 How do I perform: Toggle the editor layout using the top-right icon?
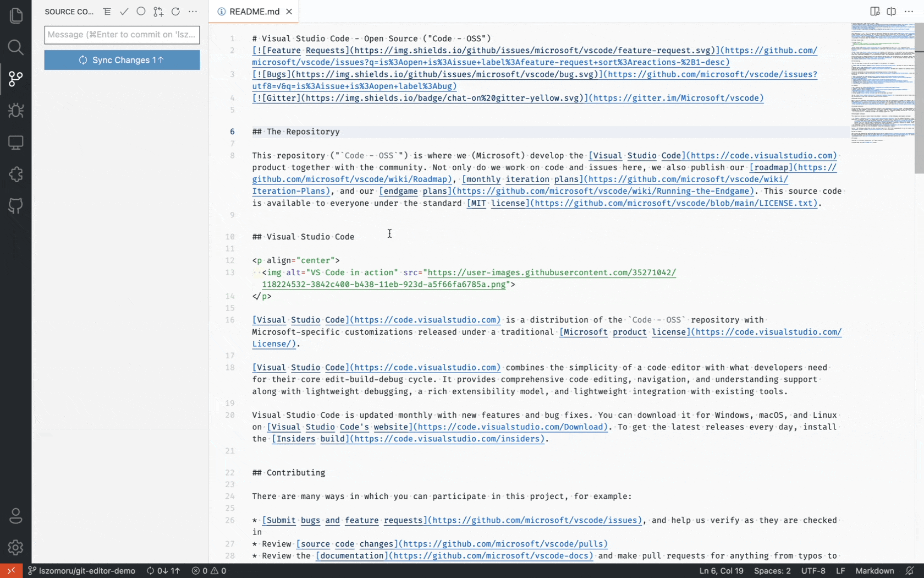pos(892,11)
